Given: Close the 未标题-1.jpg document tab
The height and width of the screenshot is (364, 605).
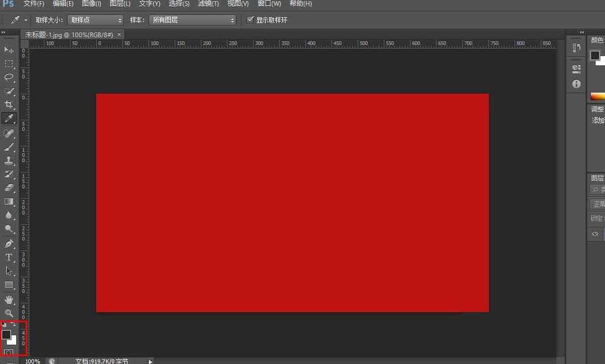Looking at the screenshot, I should coord(119,34).
